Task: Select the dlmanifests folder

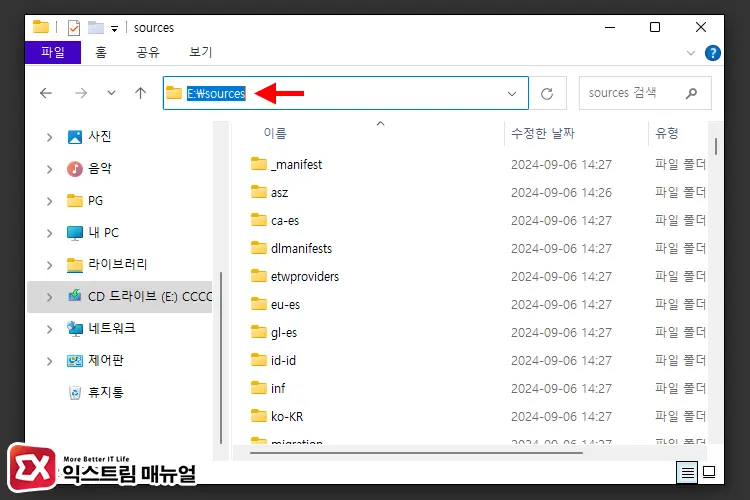Action: point(301,249)
